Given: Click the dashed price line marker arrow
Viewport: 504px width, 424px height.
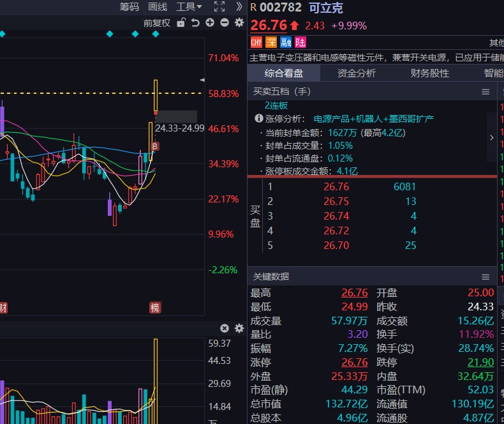Looking at the screenshot, I should click(202, 80).
